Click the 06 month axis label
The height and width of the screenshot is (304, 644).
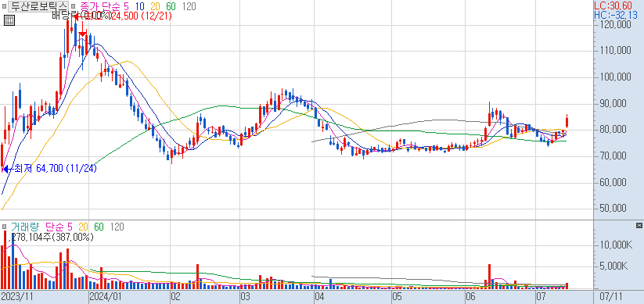click(471, 297)
